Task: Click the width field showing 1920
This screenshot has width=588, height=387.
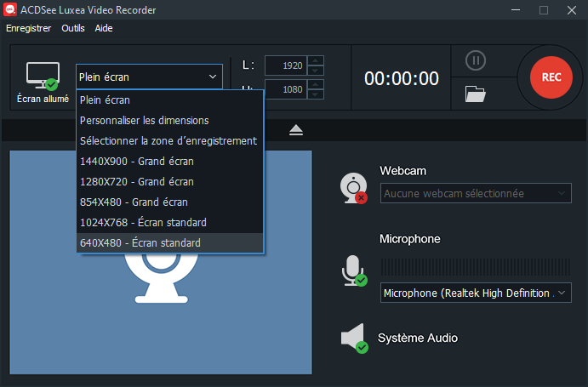Action: tap(284, 65)
